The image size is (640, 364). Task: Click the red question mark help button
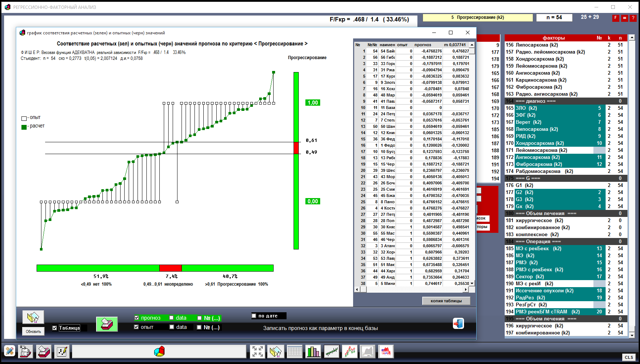coord(633,18)
